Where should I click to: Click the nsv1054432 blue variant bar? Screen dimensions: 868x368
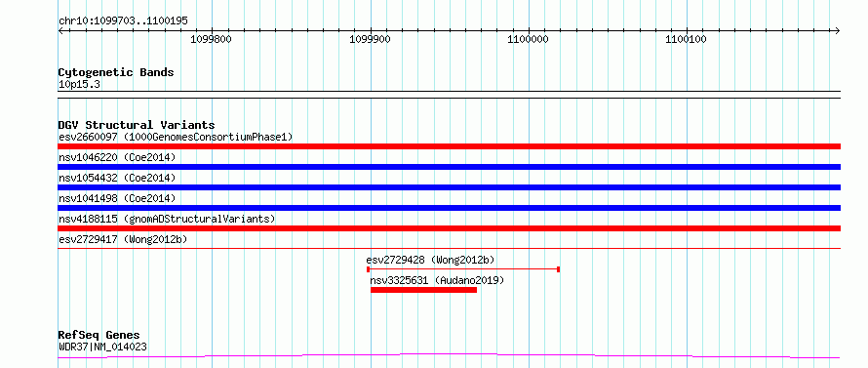(449, 187)
